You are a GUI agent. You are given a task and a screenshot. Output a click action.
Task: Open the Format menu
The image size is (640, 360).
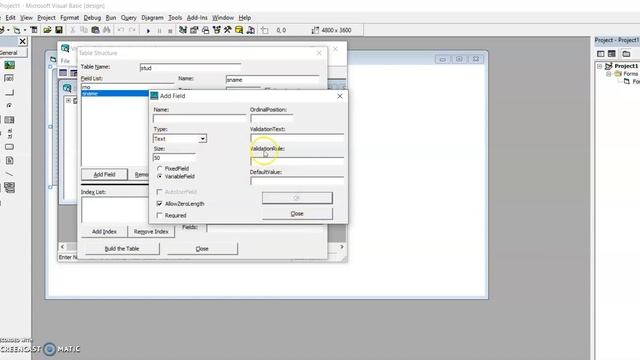coord(69,18)
